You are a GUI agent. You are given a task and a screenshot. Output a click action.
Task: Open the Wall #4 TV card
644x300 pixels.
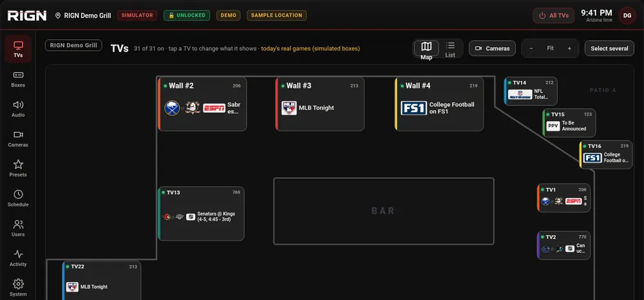pos(439,104)
